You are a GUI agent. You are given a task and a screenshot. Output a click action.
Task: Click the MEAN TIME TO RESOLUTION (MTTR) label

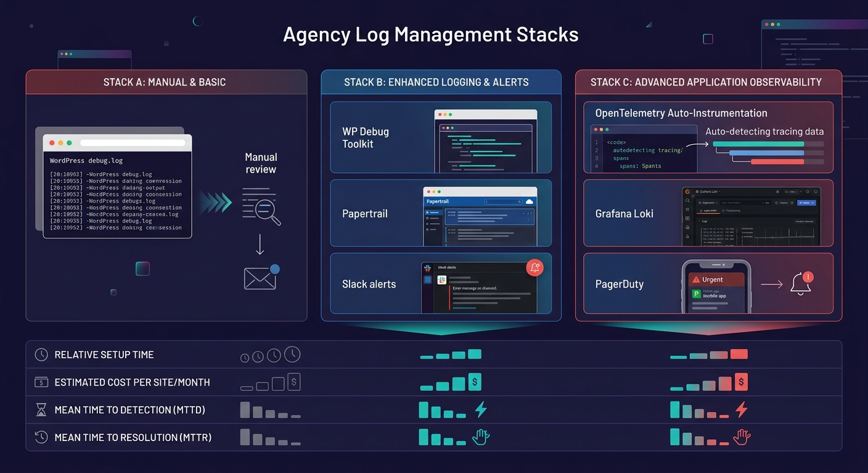133,437
